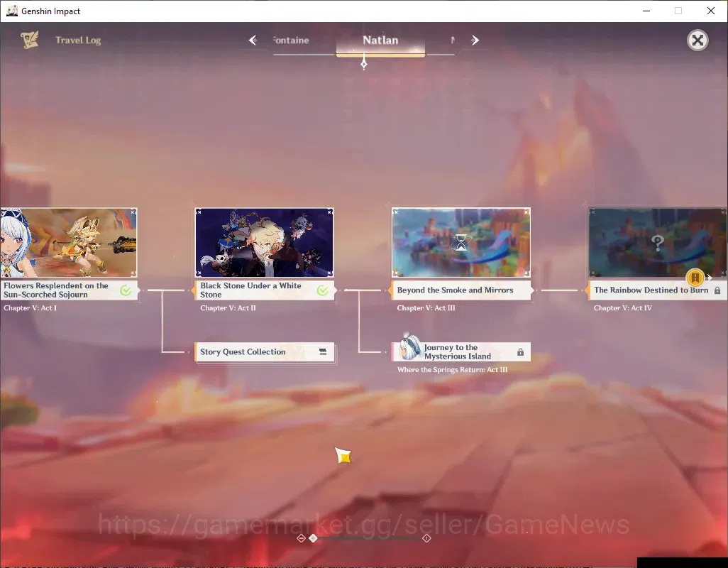Click the diamond marker below Natlan tab
The image size is (728, 568).
(364, 62)
